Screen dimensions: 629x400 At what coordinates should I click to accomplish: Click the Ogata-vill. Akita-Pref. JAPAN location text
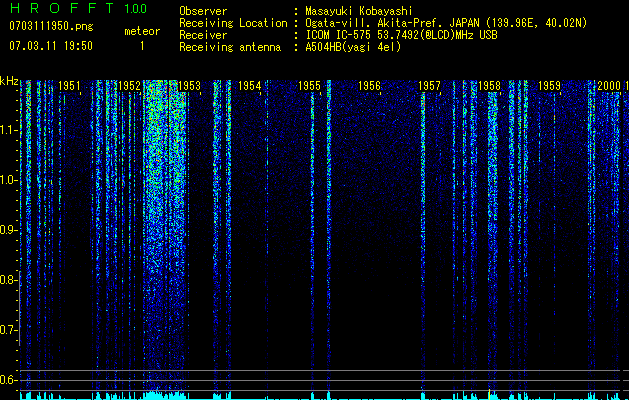446,23
